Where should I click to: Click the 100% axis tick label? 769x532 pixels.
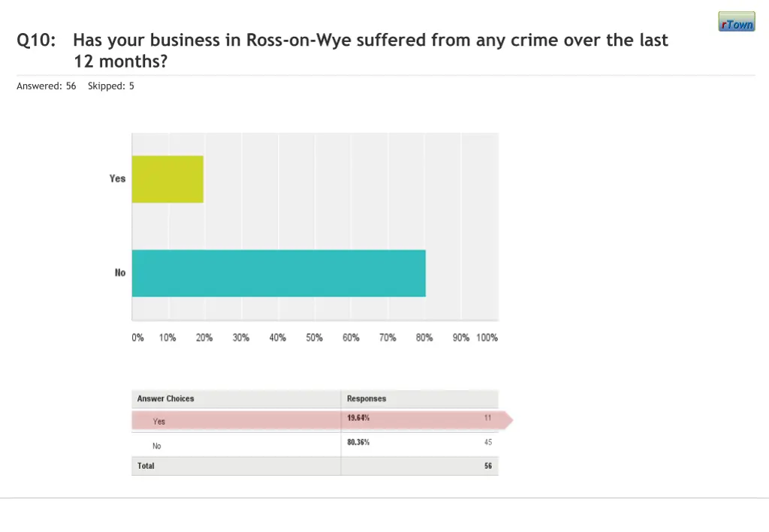point(487,338)
